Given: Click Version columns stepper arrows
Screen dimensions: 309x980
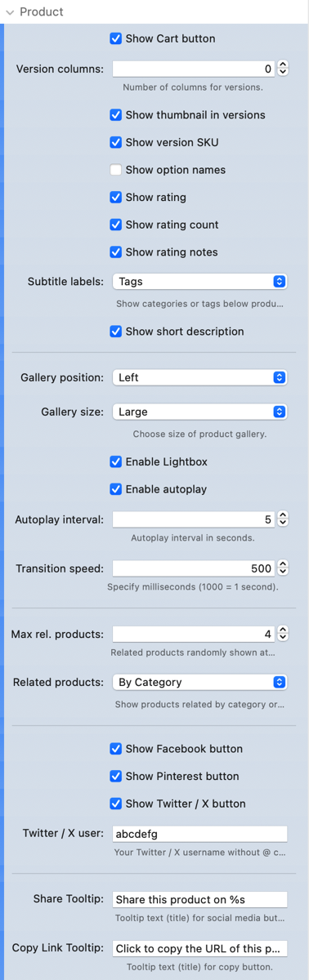Looking at the screenshot, I should pos(283,69).
